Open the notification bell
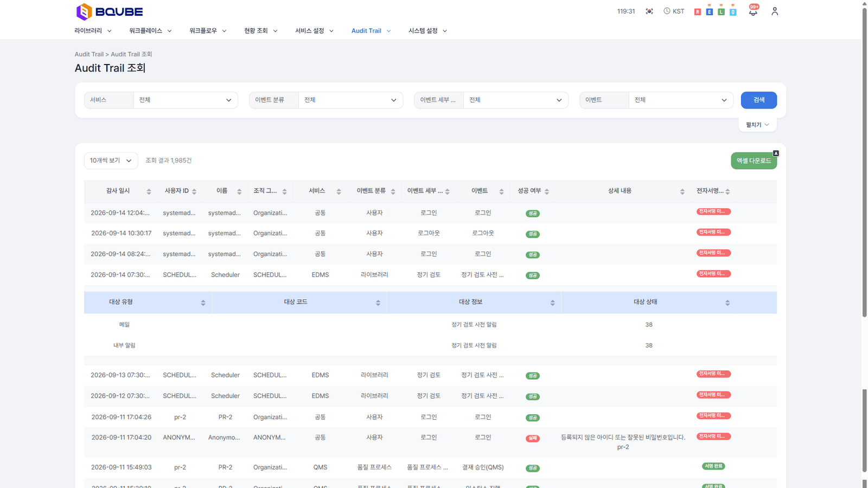Viewport: 868px width, 488px height. click(753, 11)
